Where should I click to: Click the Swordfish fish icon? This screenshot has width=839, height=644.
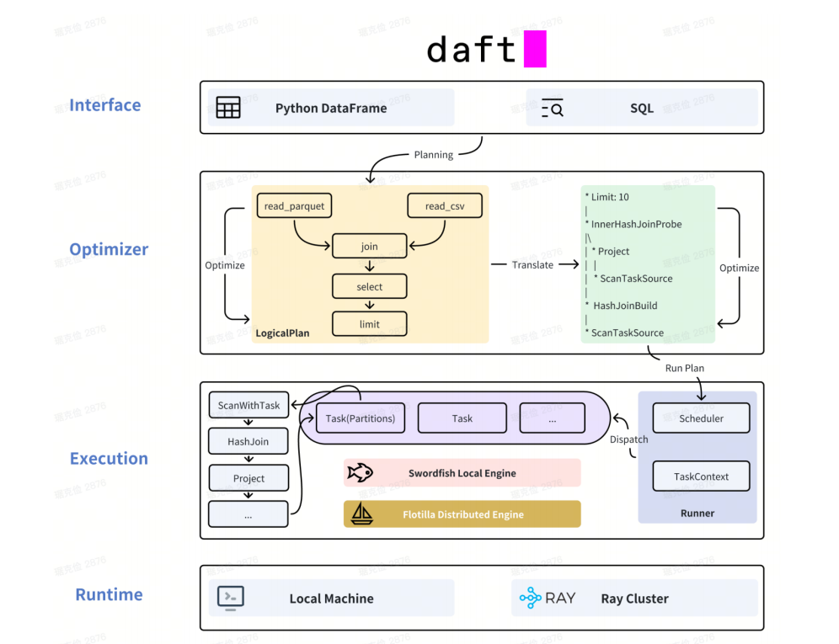360,473
